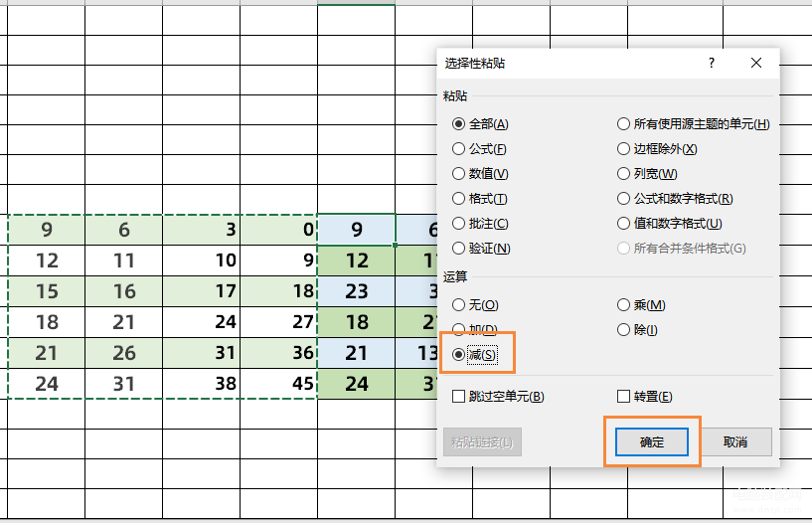Select the 公式(F) paste option

click(479, 149)
